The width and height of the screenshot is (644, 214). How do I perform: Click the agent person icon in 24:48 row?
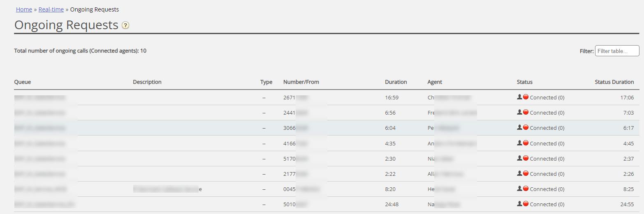(519, 204)
